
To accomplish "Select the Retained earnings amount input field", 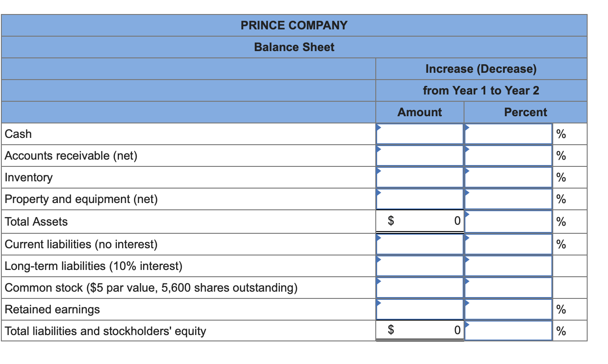I will tap(419, 309).
